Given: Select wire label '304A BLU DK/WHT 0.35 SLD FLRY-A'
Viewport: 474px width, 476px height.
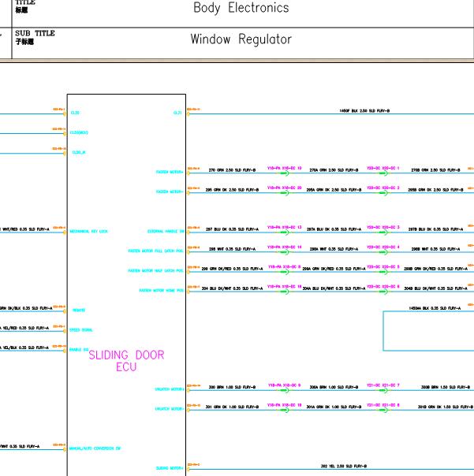Looking at the screenshot, I should 334,288.
